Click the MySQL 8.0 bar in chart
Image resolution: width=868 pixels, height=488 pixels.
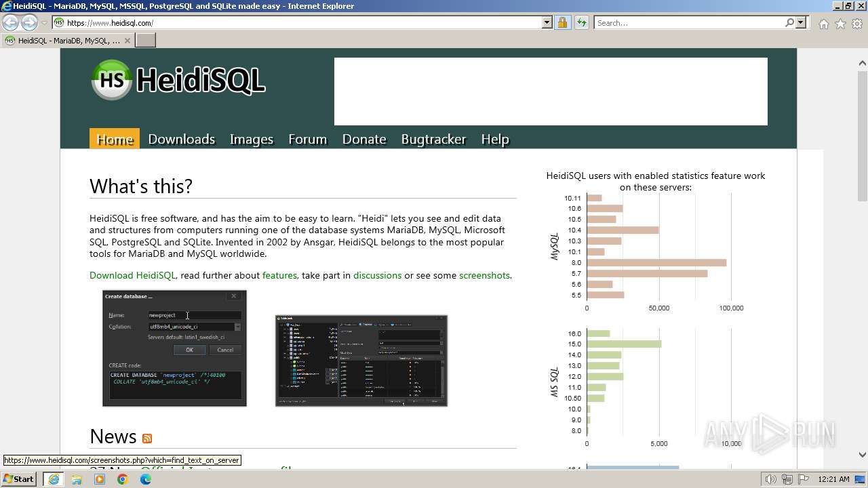[x=656, y=263]
